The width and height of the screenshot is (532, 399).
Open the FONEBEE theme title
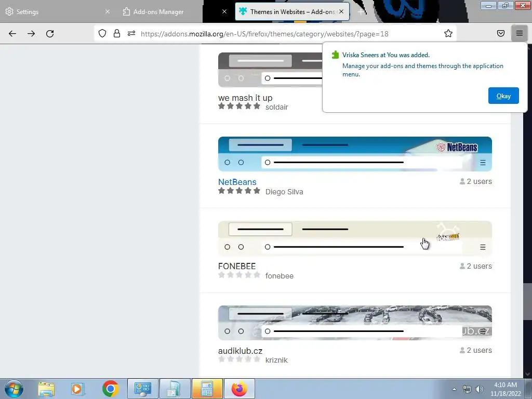237,266
